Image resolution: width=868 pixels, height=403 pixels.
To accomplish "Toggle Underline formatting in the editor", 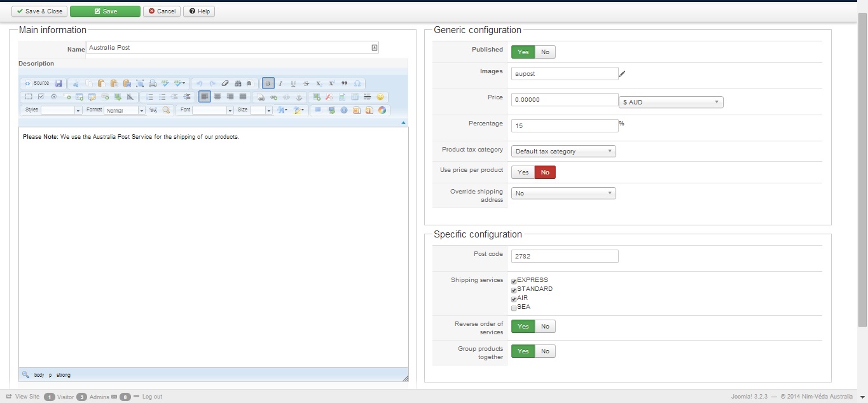I will [293, 83].
